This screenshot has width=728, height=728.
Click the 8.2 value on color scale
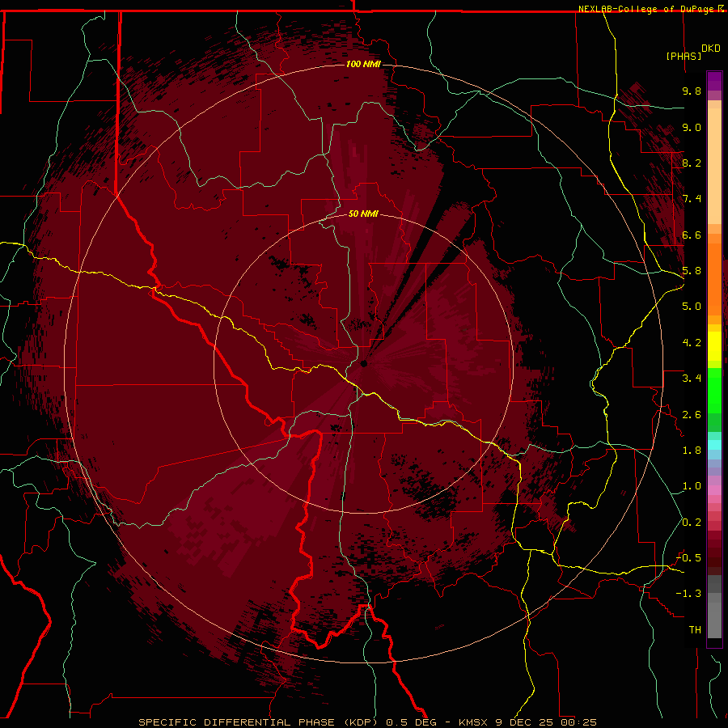click(x=692, y=163)
